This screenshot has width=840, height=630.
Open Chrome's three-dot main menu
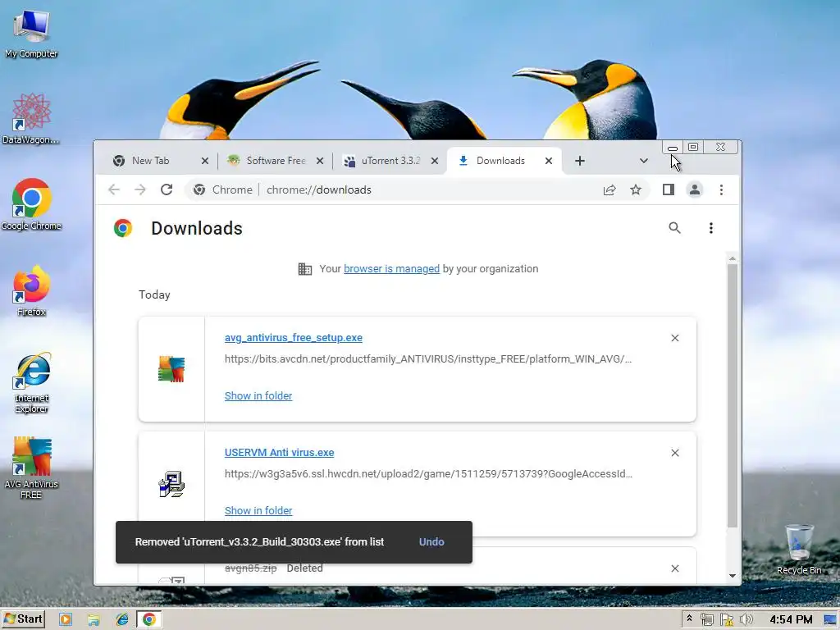coord(721,189)
